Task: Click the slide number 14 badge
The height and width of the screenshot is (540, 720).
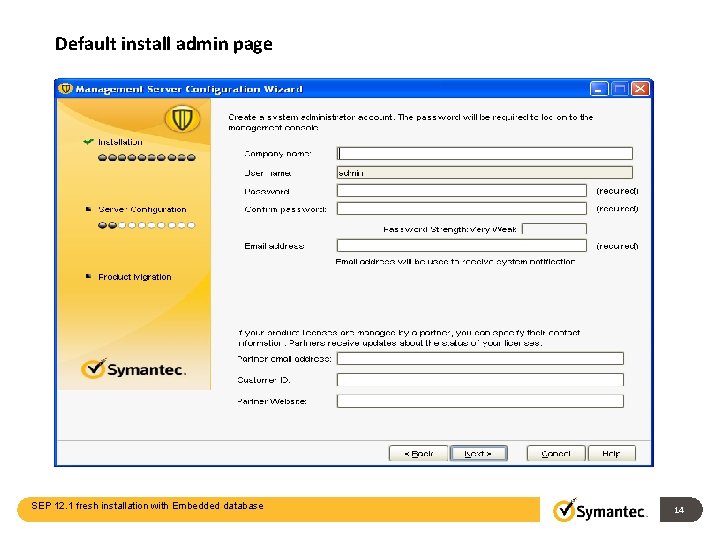Action: point(681,510)
